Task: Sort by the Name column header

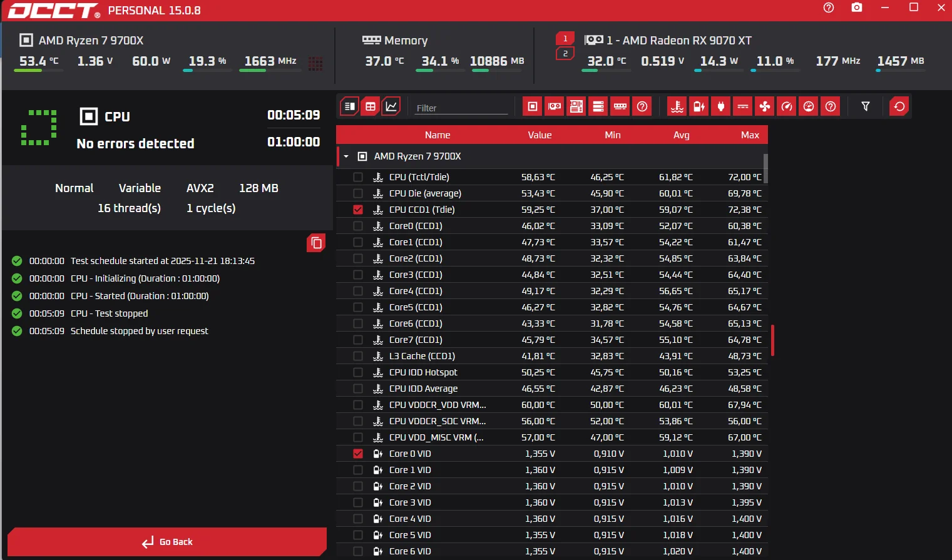Action: [438, 135]
